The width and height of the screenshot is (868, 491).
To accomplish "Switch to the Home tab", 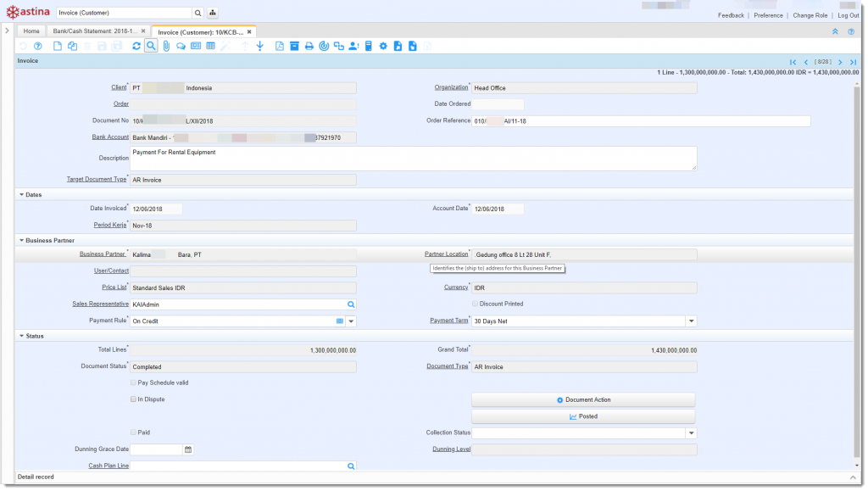I will pyautogui.click(x=31, y=31).
